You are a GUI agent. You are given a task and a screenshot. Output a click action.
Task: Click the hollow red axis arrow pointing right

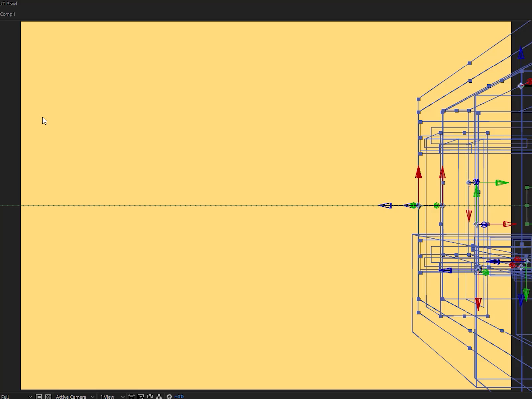click(510, 224)
